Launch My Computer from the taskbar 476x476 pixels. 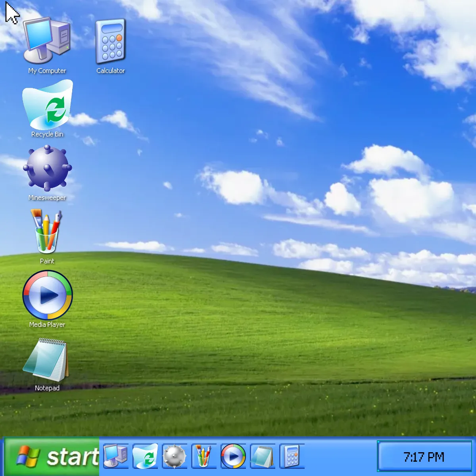pyautogui.click(x=115, y=456)
